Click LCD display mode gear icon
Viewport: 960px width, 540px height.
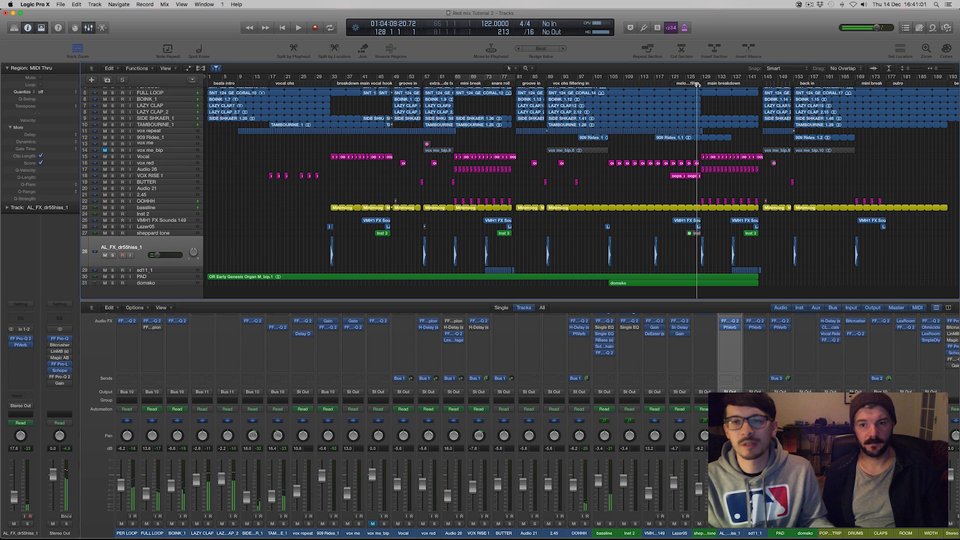pyautogui.click(x=355, y=28)
